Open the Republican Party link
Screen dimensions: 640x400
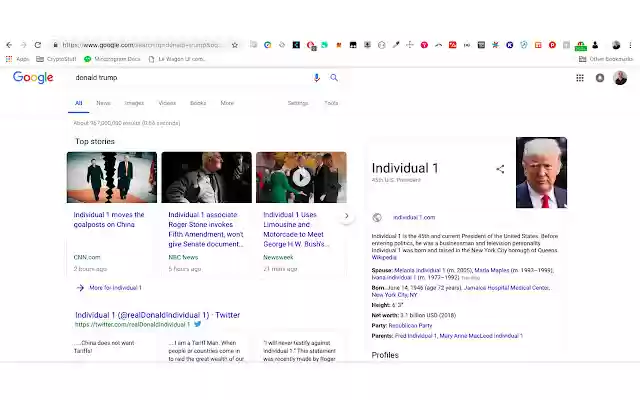(410, 326)
